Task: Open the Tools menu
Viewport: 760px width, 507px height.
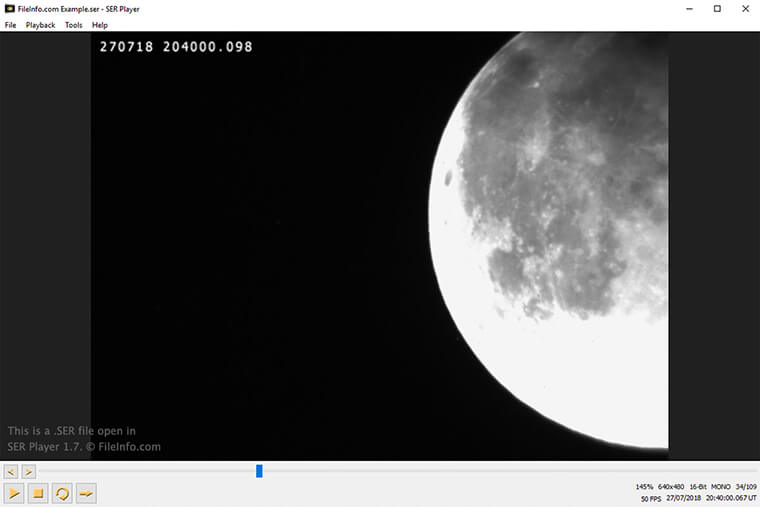Action: [74, 25]
